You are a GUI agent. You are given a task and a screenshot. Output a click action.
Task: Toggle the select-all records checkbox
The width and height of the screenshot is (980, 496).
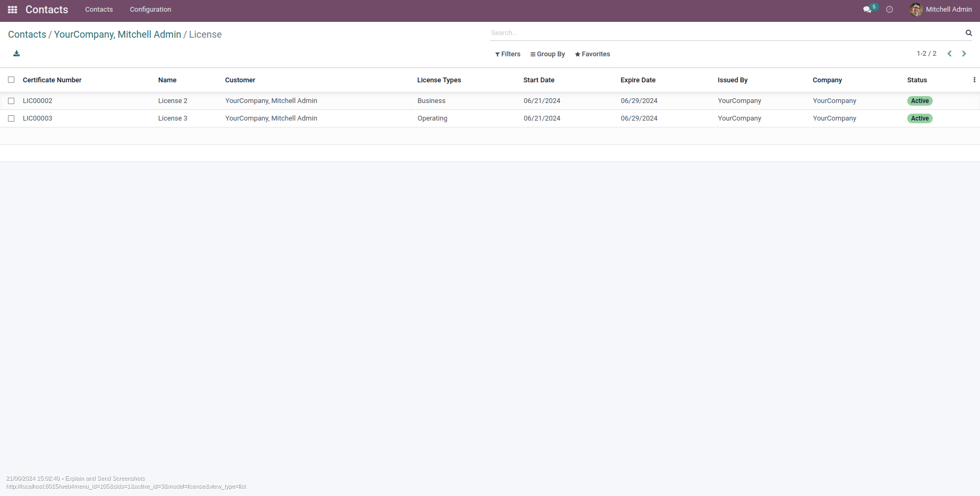11,80
